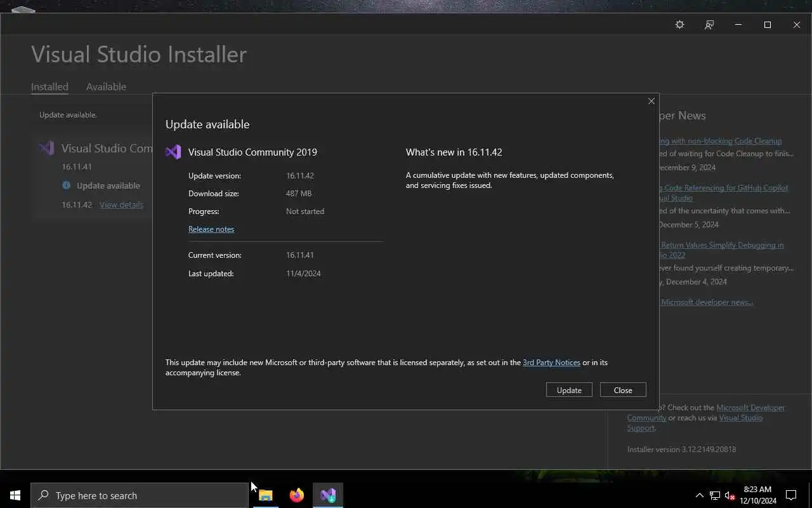Click the Visual Studio logo in the dialog
This screenshot has height=508, width=812.
click(173, 152)
